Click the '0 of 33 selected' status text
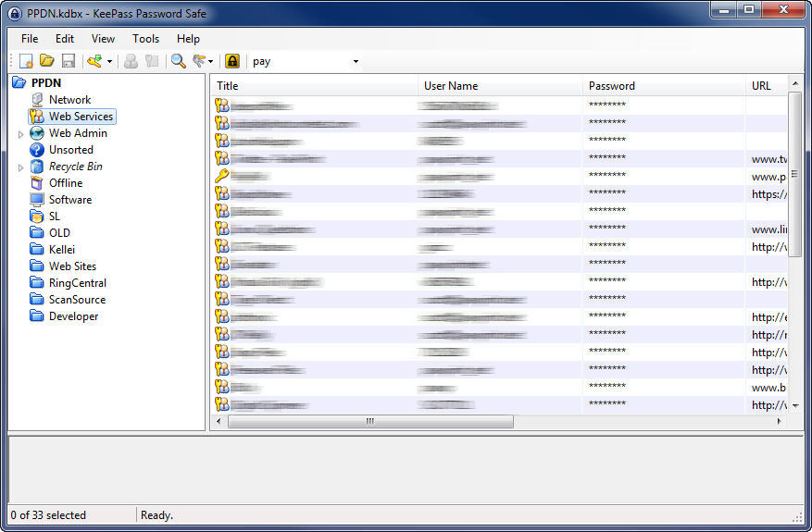Image resolution: width=812 pixels, height=532 pixels. (48, 515)
